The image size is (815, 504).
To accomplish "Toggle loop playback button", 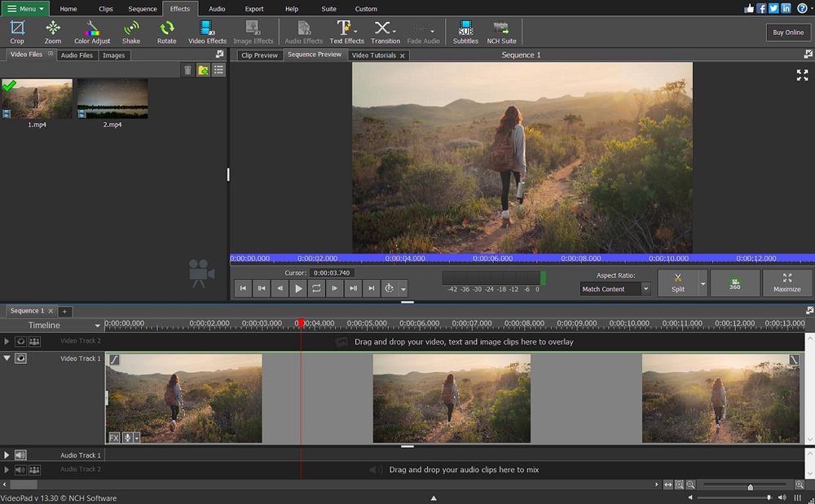I will pyautogui.click(x=316, y=288).
